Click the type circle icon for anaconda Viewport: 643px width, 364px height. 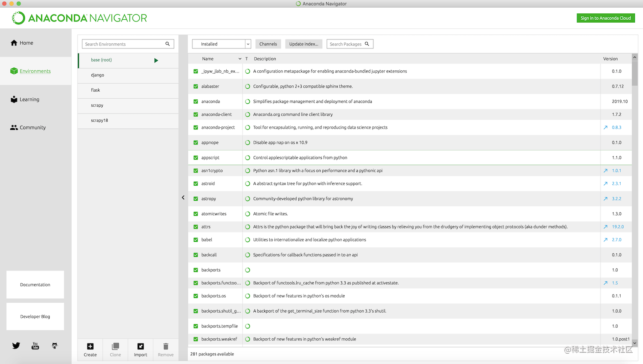[x=247, y=102]
